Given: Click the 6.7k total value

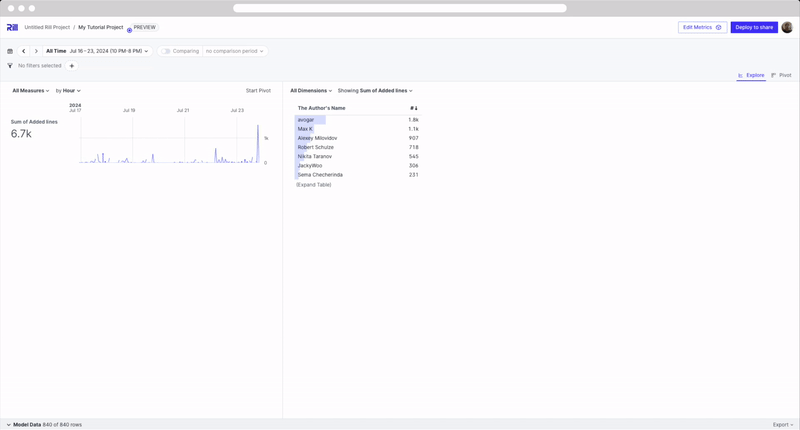Looking at the screenshot, I should point(21,134).
